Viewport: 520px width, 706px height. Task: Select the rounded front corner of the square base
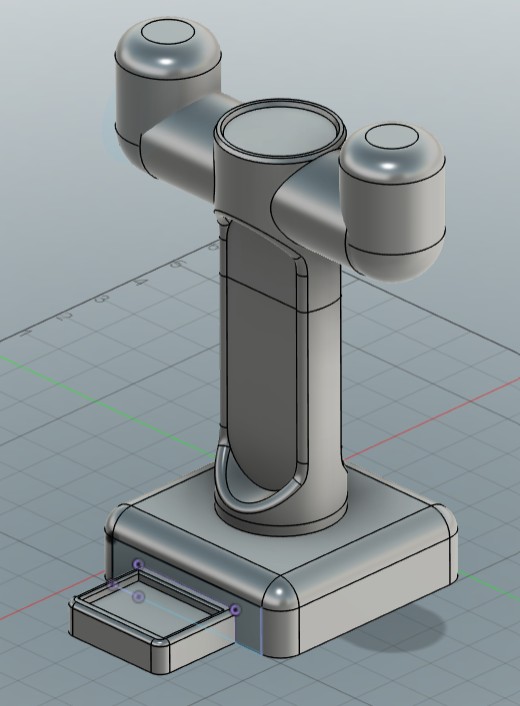tap(280, 594)
